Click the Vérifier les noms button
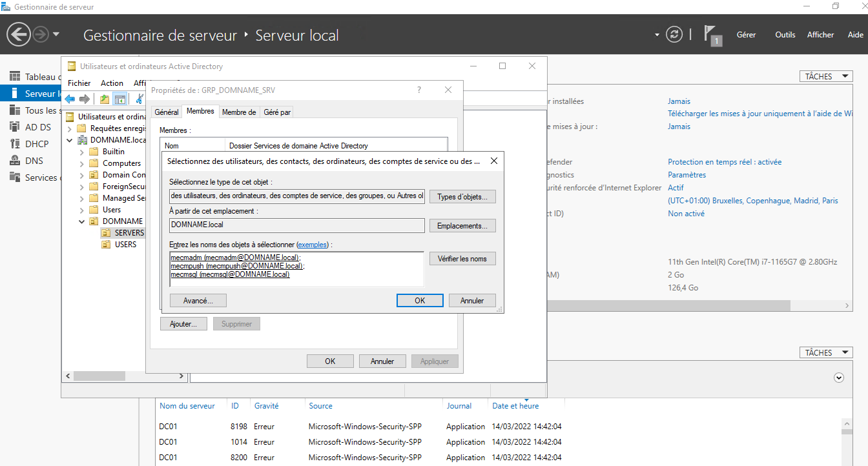 (x=462, y=259)
